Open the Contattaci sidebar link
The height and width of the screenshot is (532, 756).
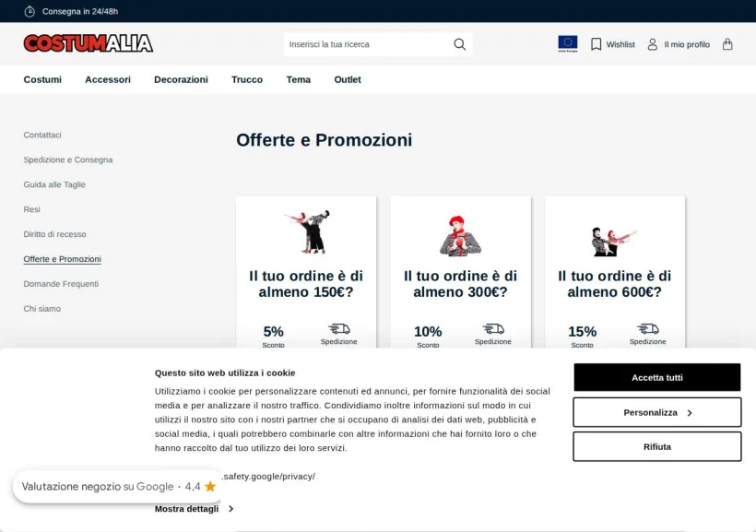click(42, 135)
